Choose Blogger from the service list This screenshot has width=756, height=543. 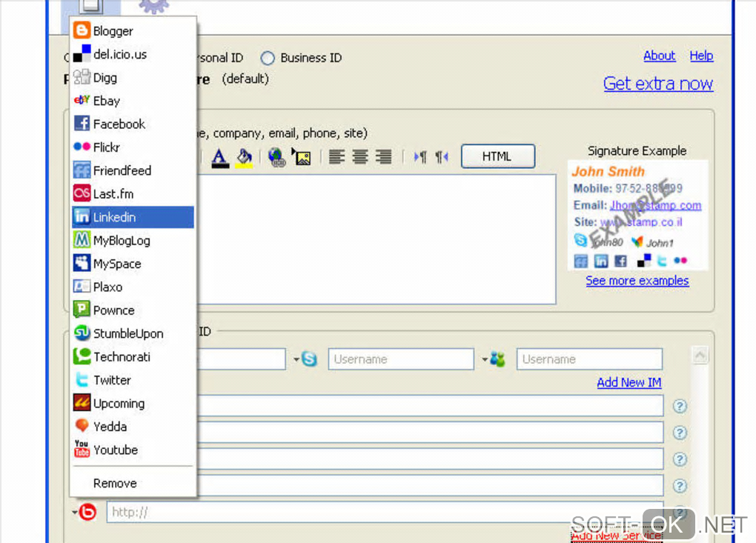(x=133, y=31)
